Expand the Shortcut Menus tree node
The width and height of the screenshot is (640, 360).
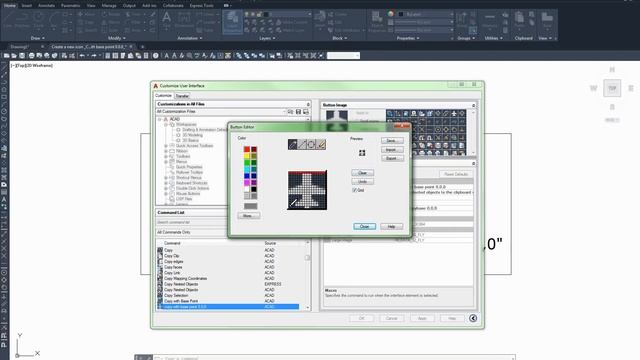166,178
